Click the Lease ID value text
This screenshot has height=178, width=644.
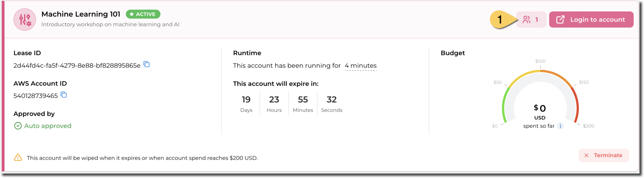click(77, 65)
